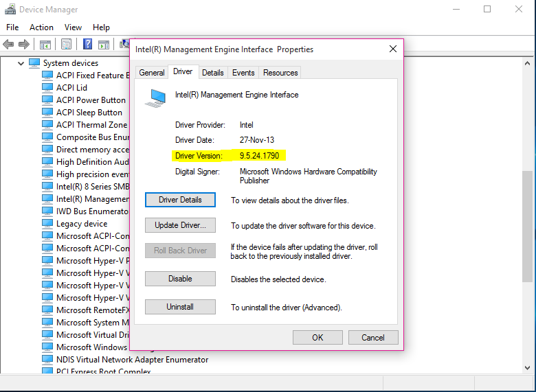Select the ACPI Lid device
Screen dimensions: 536x392
[x=71, y=88]
